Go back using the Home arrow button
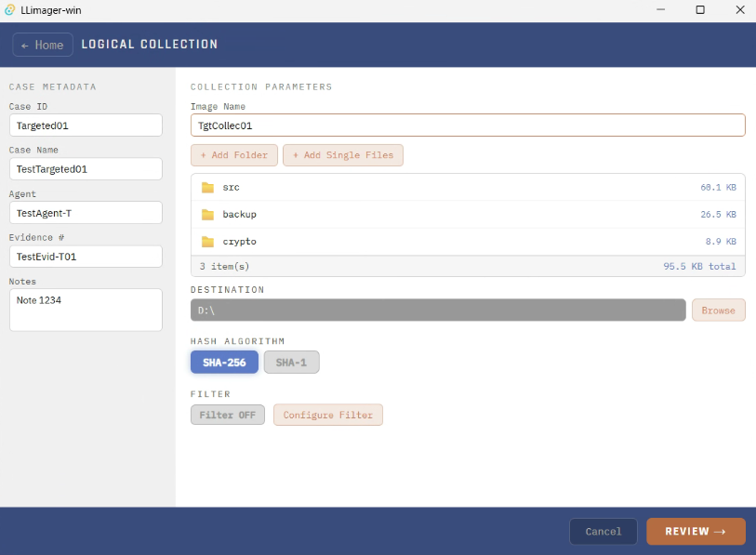 (x=43, y=45)
